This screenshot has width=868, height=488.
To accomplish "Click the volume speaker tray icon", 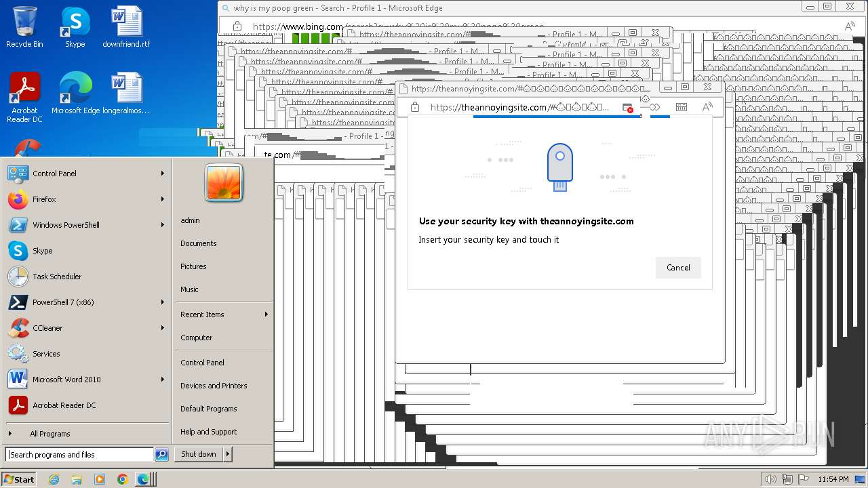I will pos(770,479).
